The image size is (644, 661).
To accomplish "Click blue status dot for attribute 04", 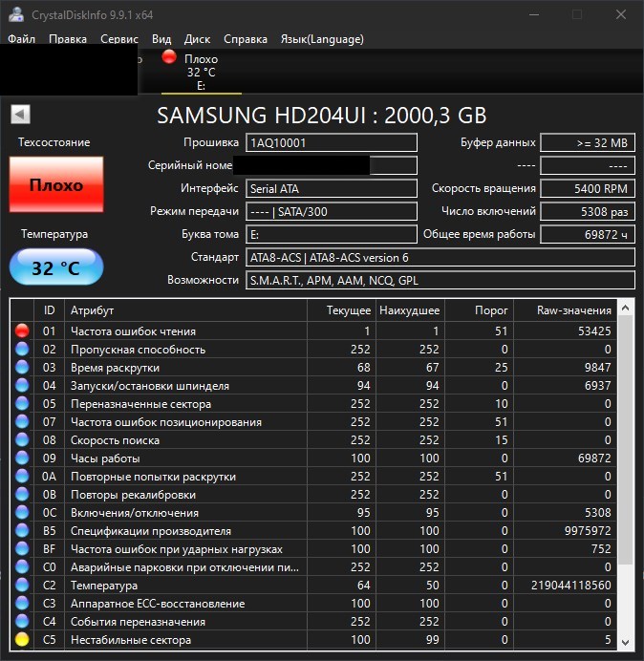I will 22,385.
